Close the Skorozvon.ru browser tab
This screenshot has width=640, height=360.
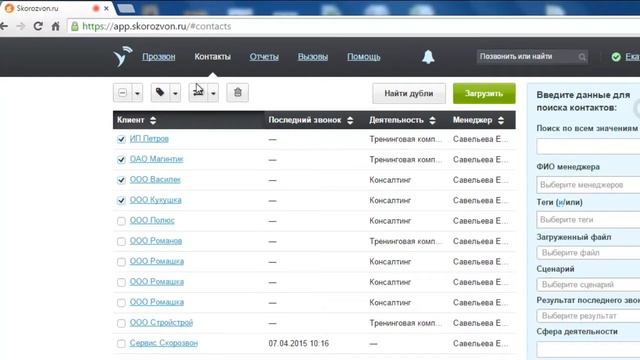coord(106,8)
